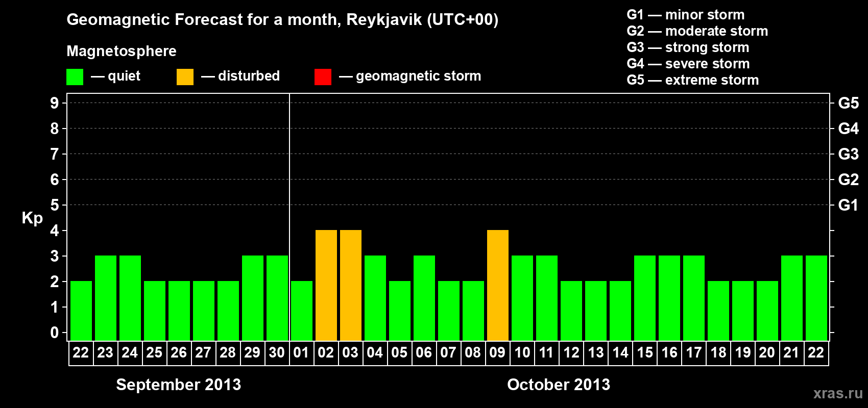Image resolution: width=868 pixels, height=408 pixels.
Task: Select the orange bar for October 02
Action: coord(326,285)
